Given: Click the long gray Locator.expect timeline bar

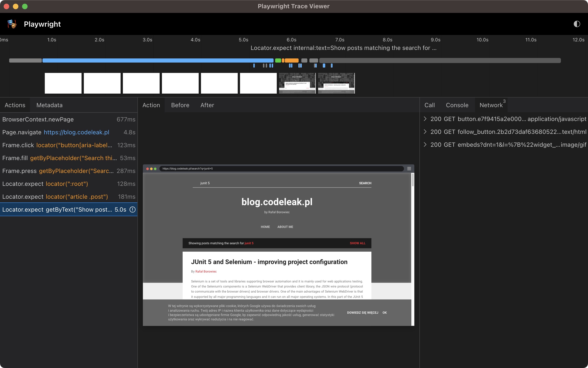Looking at the screenshot, I should 440,60.
